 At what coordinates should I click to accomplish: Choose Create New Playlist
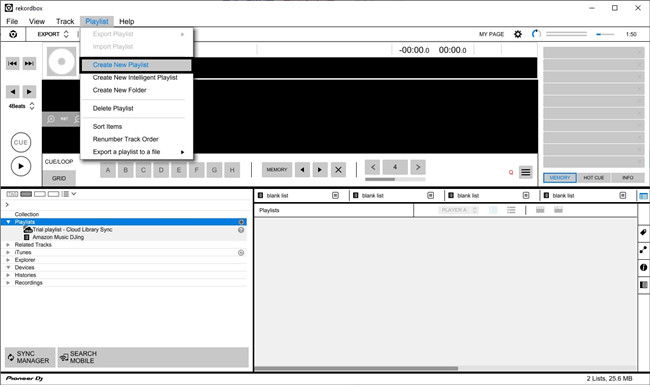pyautogui.click(x=136, y=65)
